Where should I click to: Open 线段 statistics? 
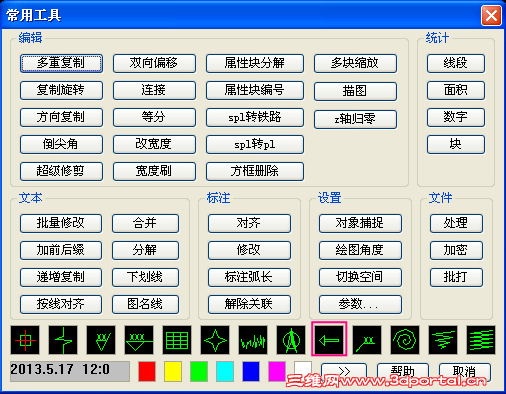pos(456,63)
